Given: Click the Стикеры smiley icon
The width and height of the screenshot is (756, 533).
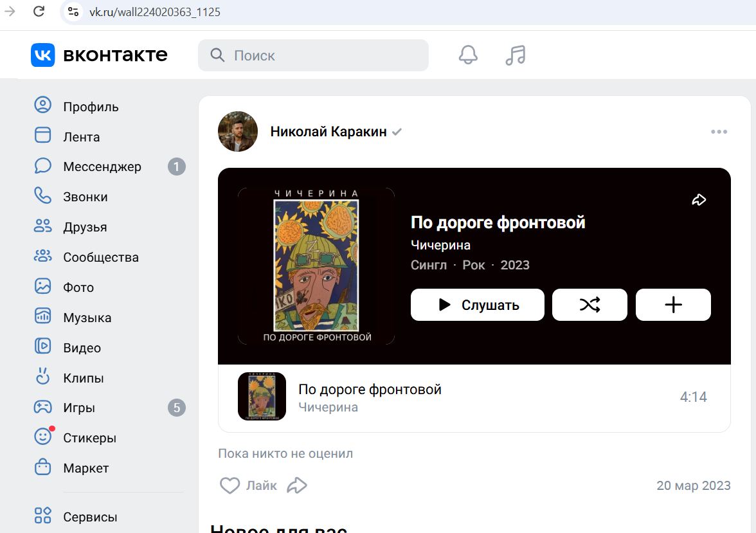Looking at the screenshot, I should pos(42,437).
